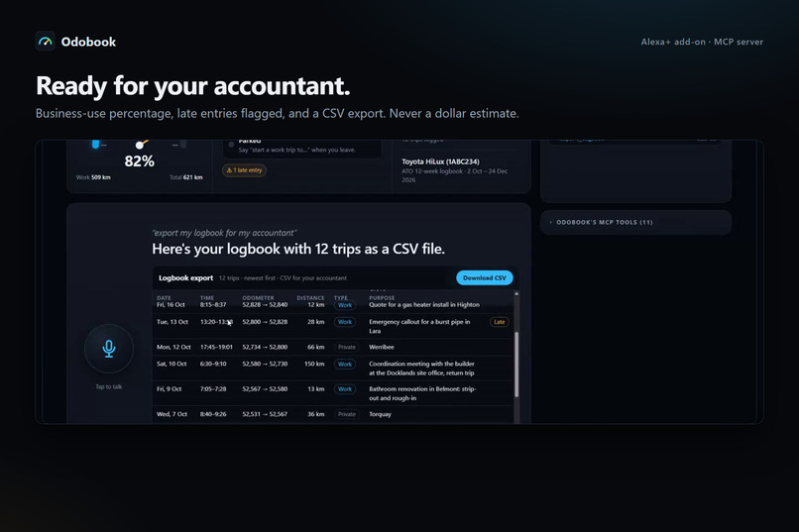Screen dimensions: 799x532
Task: Expand Odobook's MCP Tools (11) section
Action: click(x=636, y=223)
